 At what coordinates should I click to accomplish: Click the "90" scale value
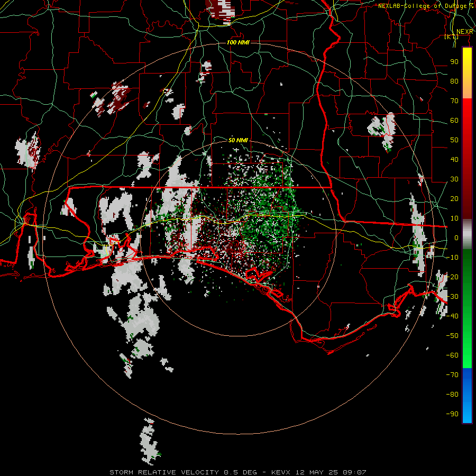click(454, 62)
